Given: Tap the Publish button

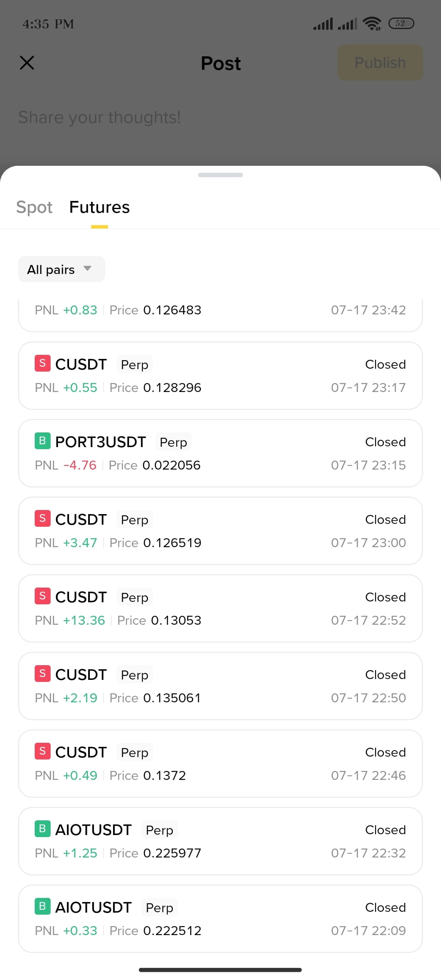Looking at the screenshot, I should pos(380,62).
